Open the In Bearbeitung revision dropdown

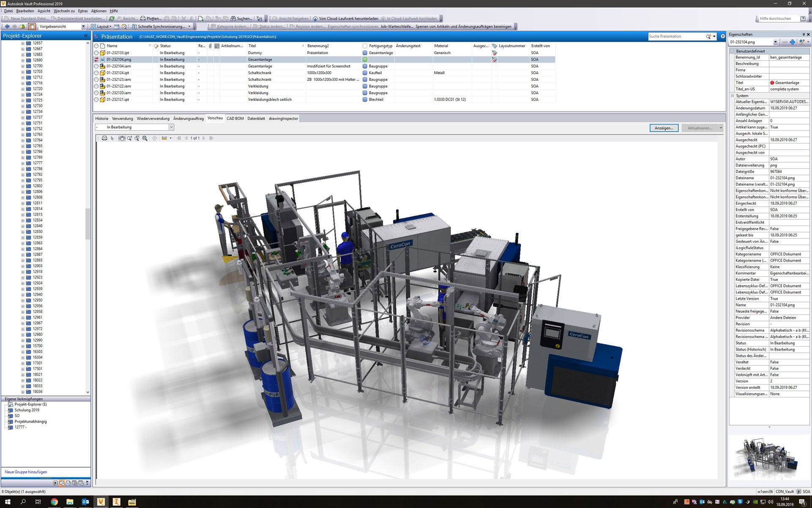171,127
